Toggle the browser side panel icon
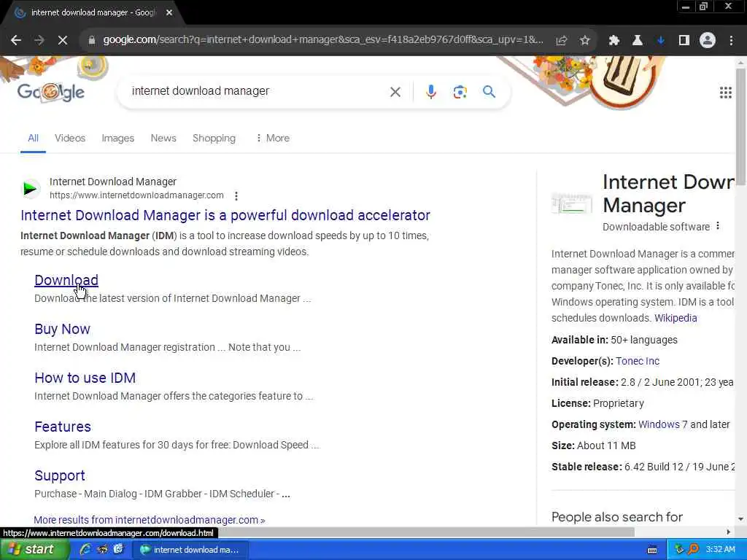 click(684, 41)
